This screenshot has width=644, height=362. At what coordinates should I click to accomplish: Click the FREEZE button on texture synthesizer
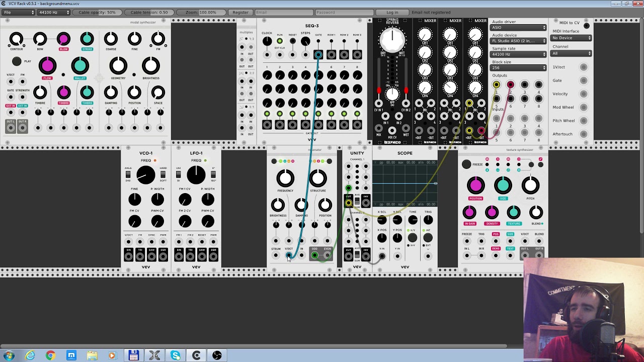466,164
